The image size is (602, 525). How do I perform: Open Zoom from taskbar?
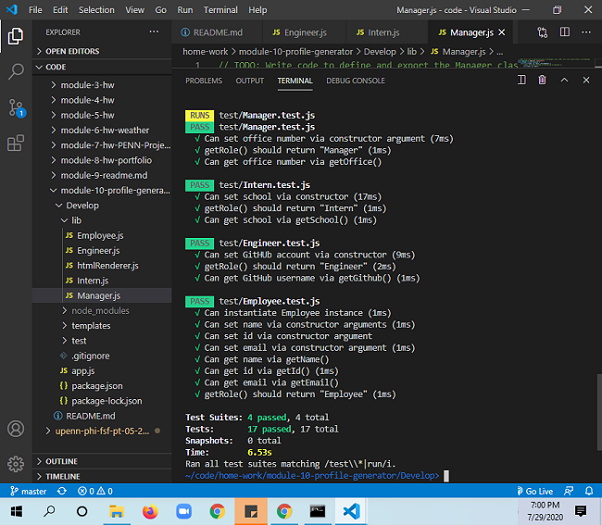point(184,511)
